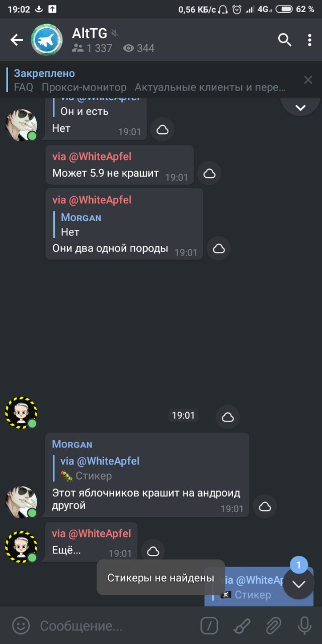Tap the scroll-down chevron under pinned bar
The width and height of the screenshot is (322, 644).
pyautogui.click(x=300, y=107)
